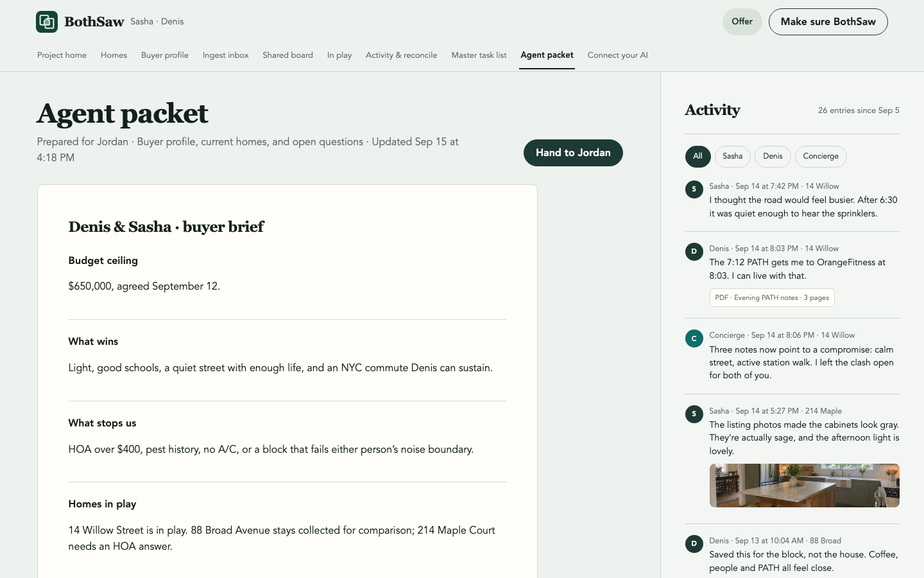Click the Denis & Sasha buyer brief heading
The width and height of the screenshot is (924, 578).
click(x=166, y=227)
